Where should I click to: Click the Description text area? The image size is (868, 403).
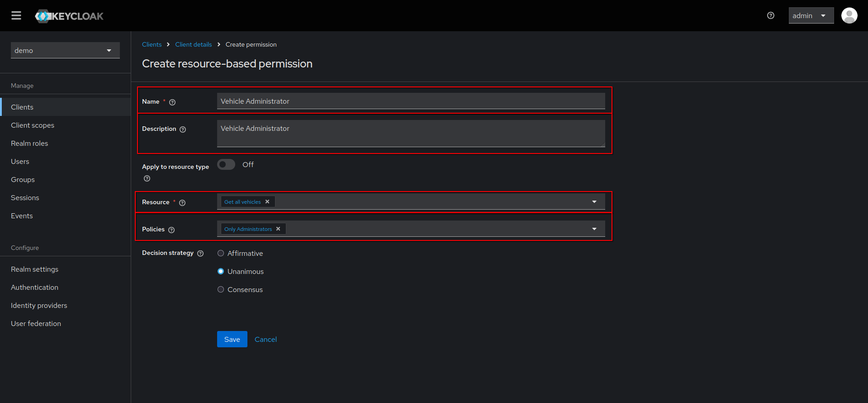point(411,133)
